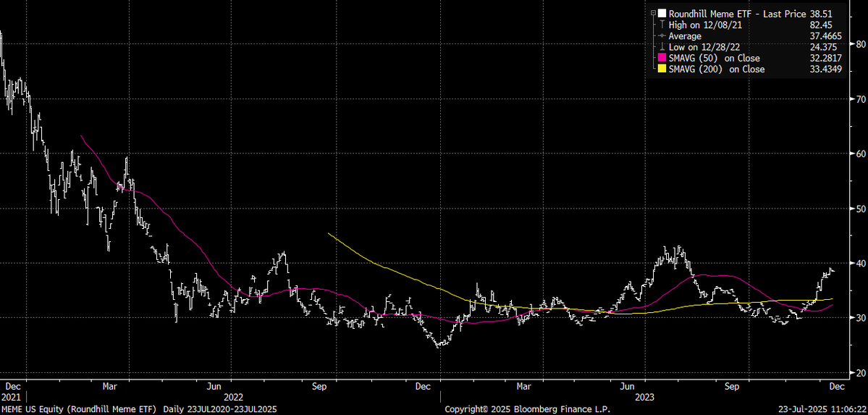Click the high value 82.45

point(821,25)
